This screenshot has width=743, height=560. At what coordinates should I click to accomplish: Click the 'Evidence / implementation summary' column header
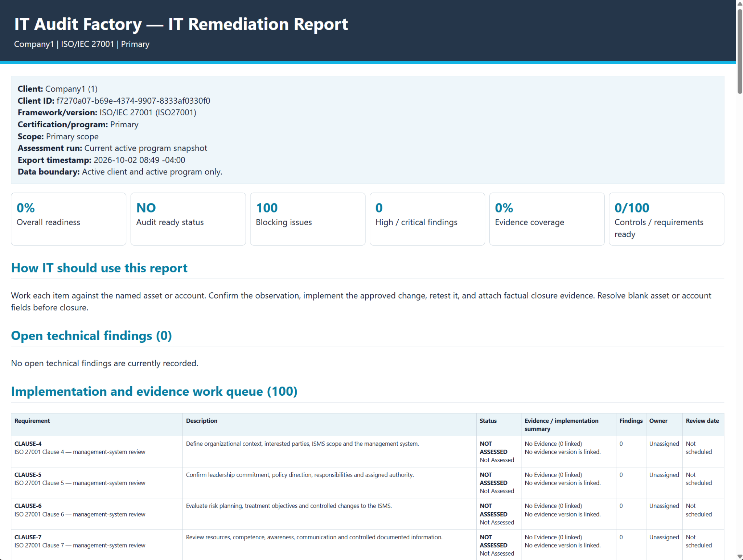[568, 425]
